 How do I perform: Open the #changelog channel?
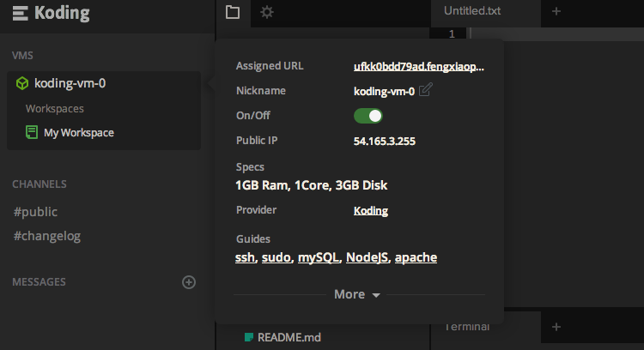pyautogui.click(x=47, y=236)
